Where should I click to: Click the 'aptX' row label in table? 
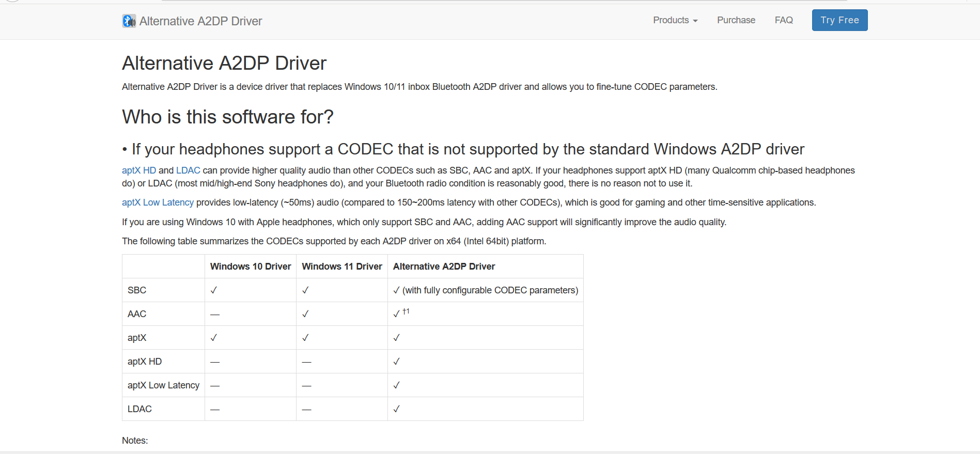[137, 338]
